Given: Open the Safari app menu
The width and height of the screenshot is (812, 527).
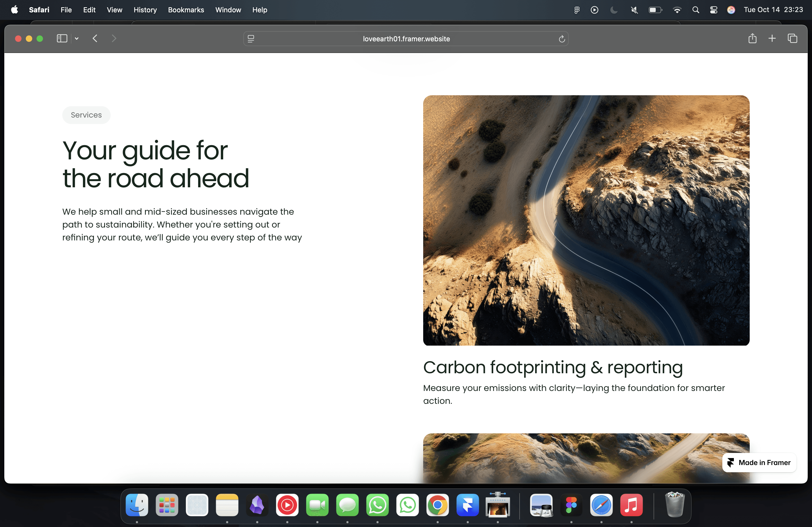Looking at the screenshot, I should tap(39, 10).
